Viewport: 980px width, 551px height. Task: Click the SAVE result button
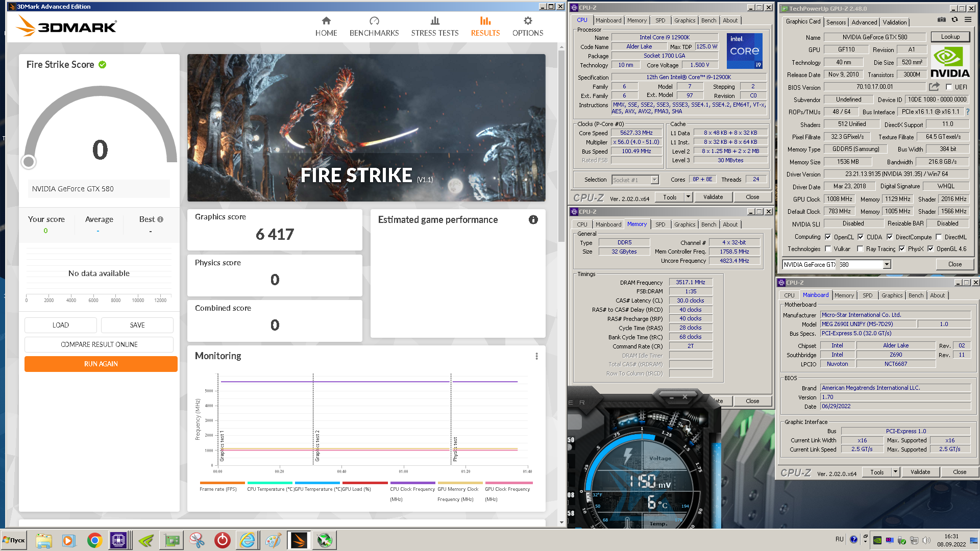(x=137, y=325)
